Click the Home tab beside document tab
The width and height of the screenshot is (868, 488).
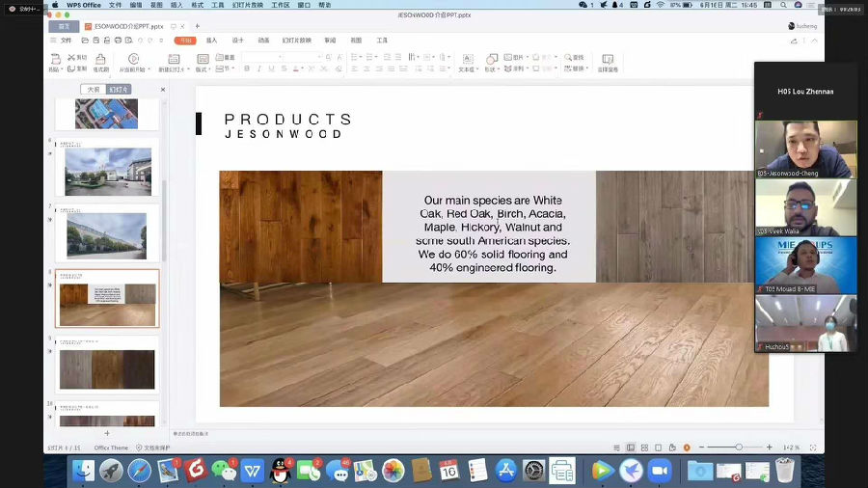(64, 26)
